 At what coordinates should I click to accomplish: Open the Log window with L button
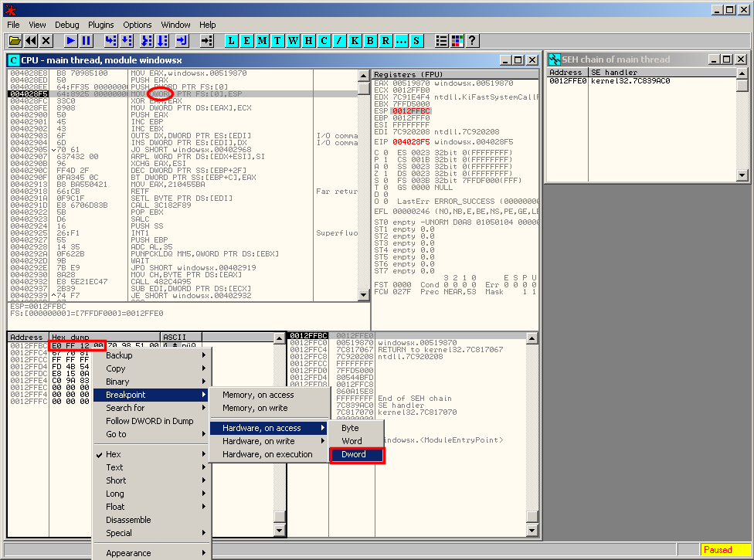(x=232, y=40)
